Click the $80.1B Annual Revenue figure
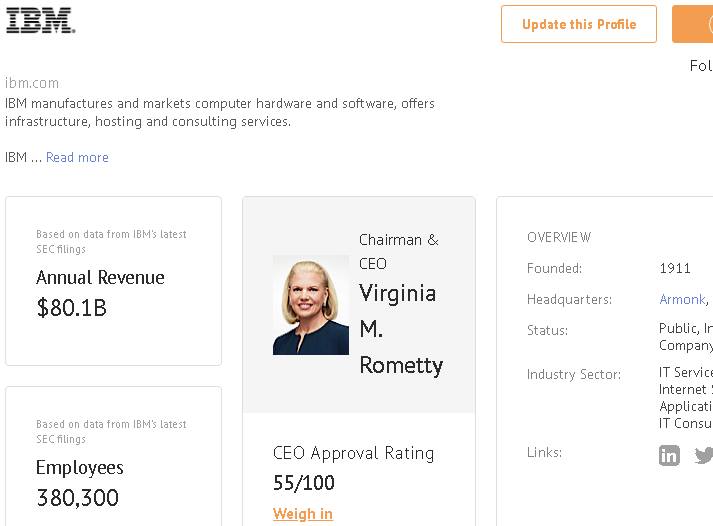 (71, 308)
